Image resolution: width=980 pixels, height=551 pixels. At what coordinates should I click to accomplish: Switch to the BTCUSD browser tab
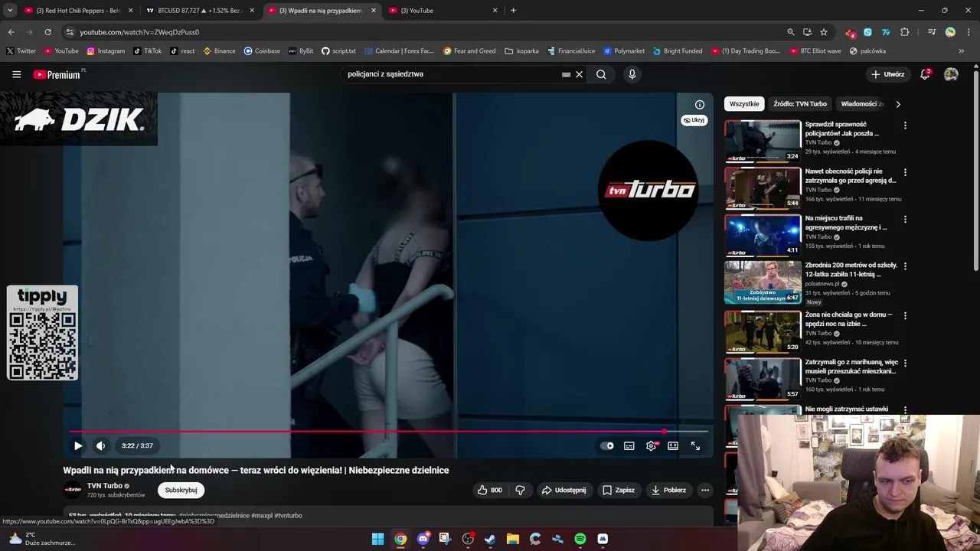(201, 11)
